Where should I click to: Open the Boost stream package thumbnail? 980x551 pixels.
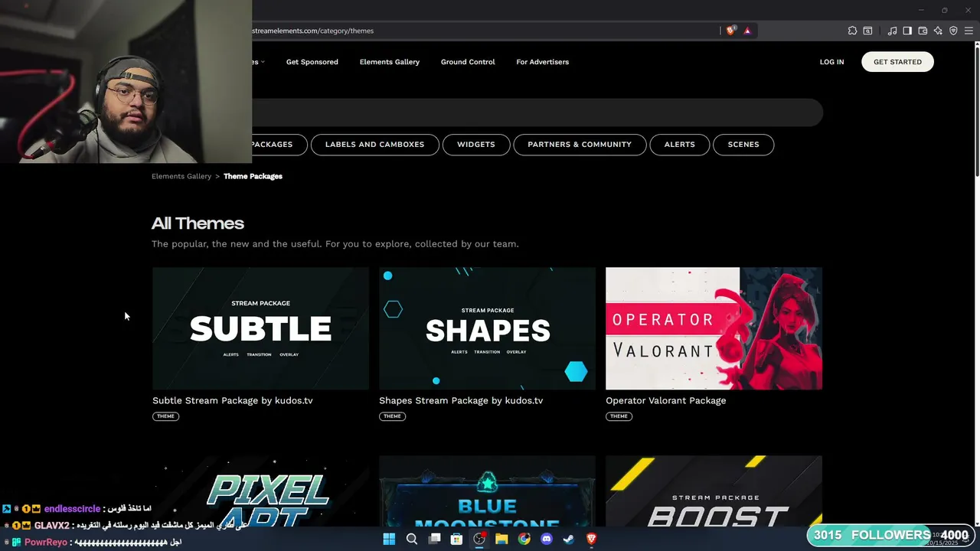click(x=714, y=491)
